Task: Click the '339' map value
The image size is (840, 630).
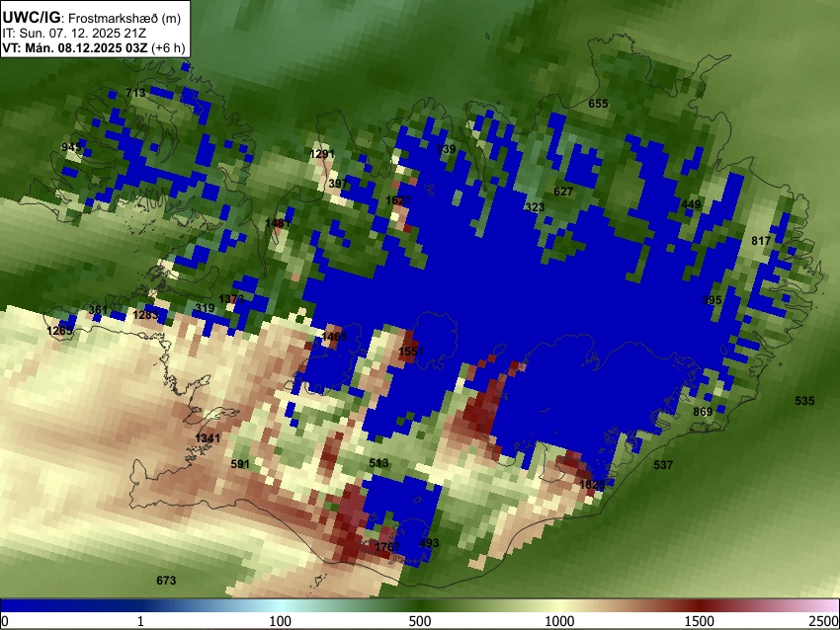Action: pyautogui.click(x=446, y=149)
